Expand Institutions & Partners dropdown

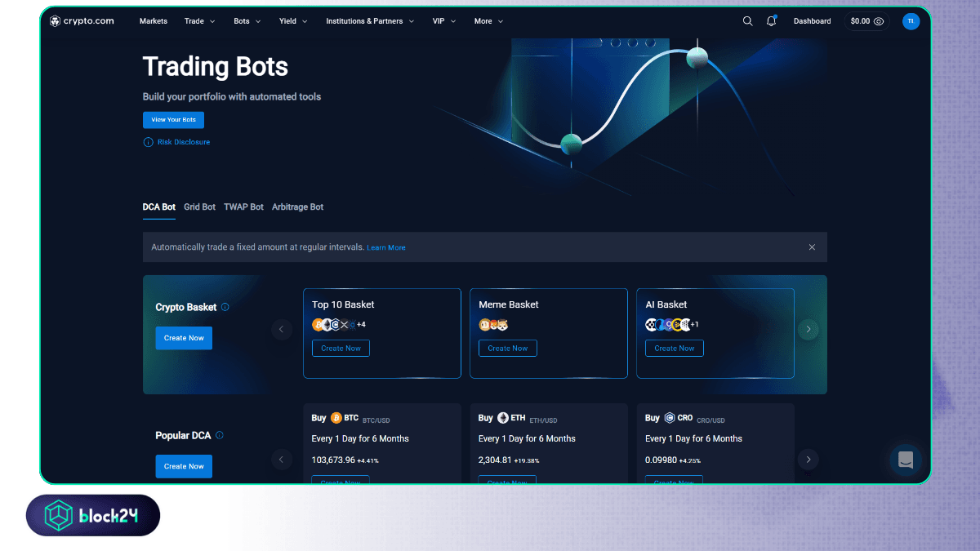[370, 21]
